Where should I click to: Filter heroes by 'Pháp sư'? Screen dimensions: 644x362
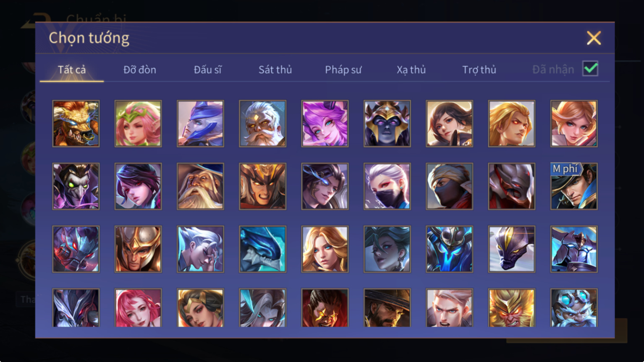(x=343, y=70)
